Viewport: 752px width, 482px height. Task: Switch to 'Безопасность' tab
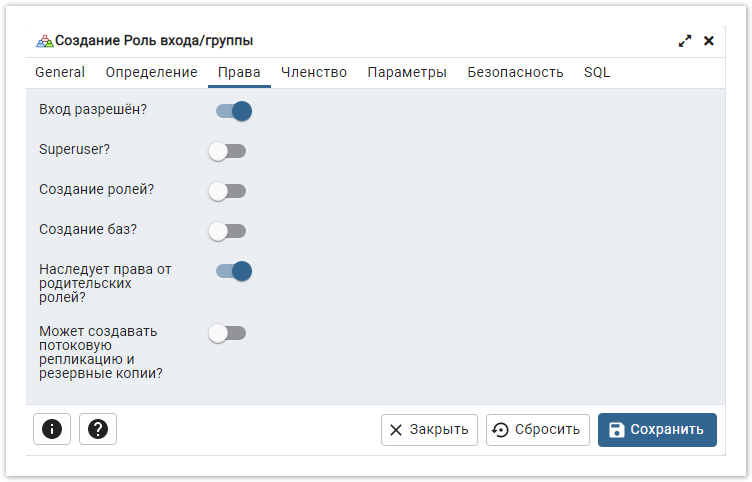pos(515,72)
